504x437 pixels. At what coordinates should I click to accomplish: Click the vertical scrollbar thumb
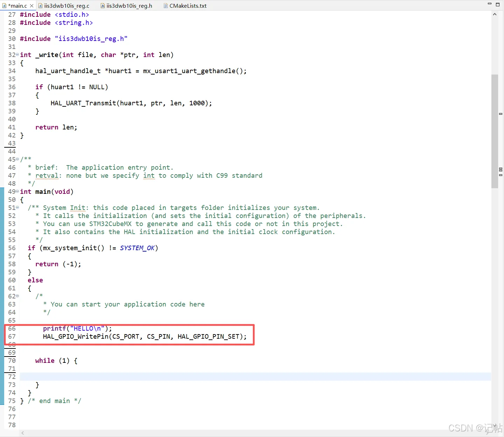(x=495, y=131)
